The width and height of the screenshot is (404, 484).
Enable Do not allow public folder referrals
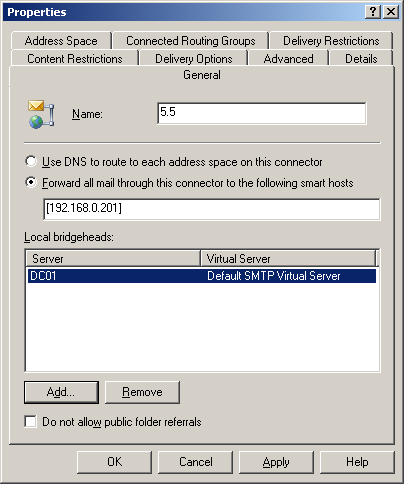(x=31, y=422)
